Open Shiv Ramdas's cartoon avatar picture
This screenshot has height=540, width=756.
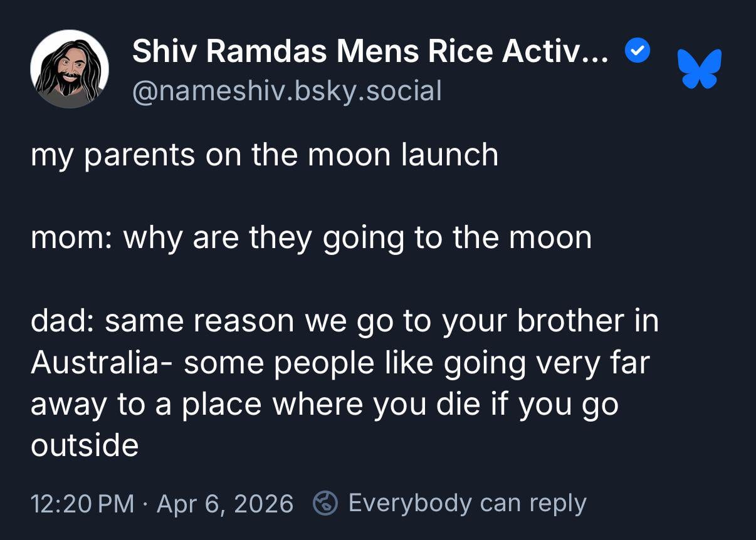pos(70,69)
